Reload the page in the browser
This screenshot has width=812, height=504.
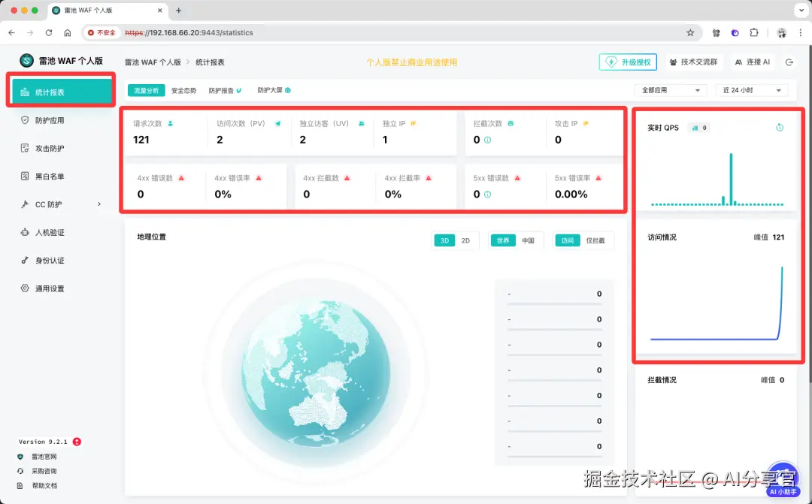coord(49,32)
